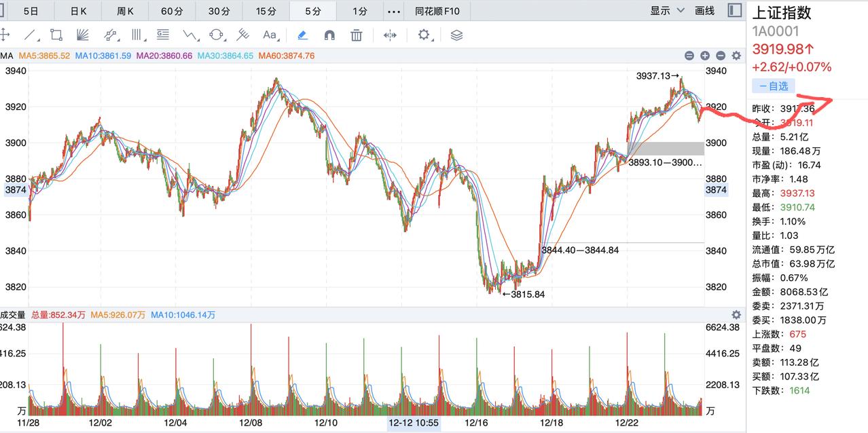Screen dimensions: 868x433
Task: Open volume panel settings gear
Action: [736, 314]
